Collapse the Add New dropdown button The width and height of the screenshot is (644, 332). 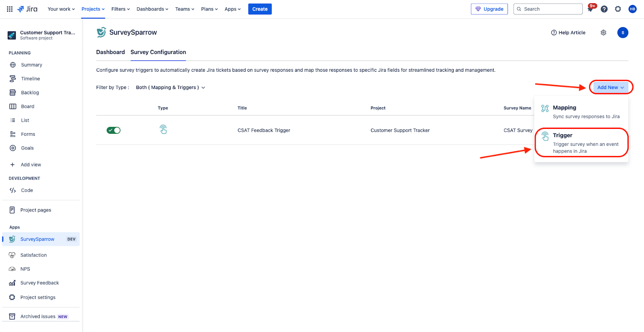(x=611, y=87)
